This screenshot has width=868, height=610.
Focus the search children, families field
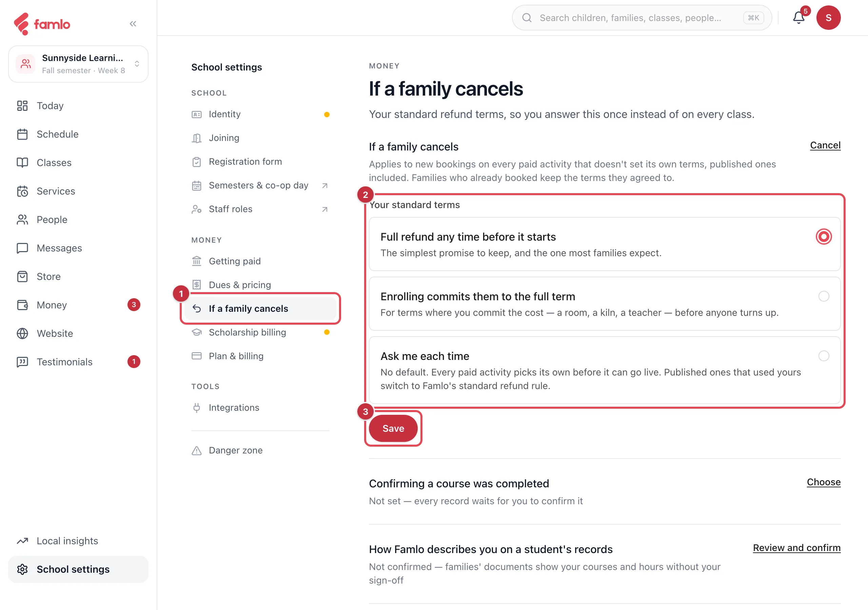(x=642, y=17)
